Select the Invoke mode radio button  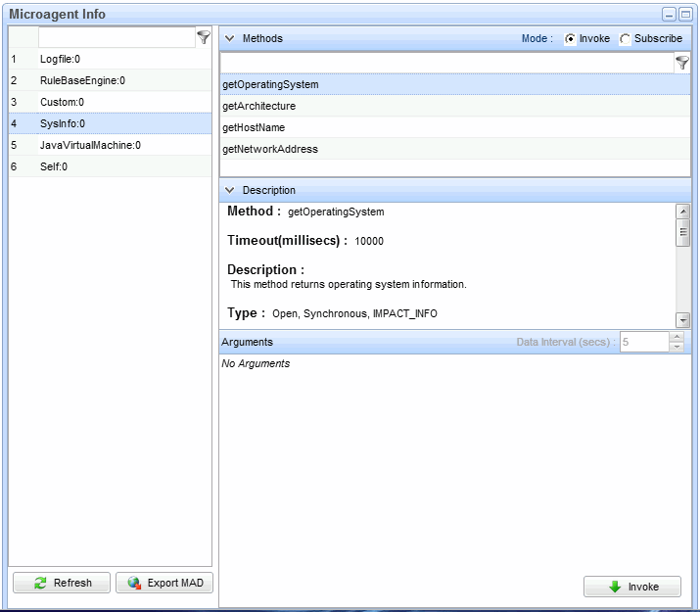570,39
